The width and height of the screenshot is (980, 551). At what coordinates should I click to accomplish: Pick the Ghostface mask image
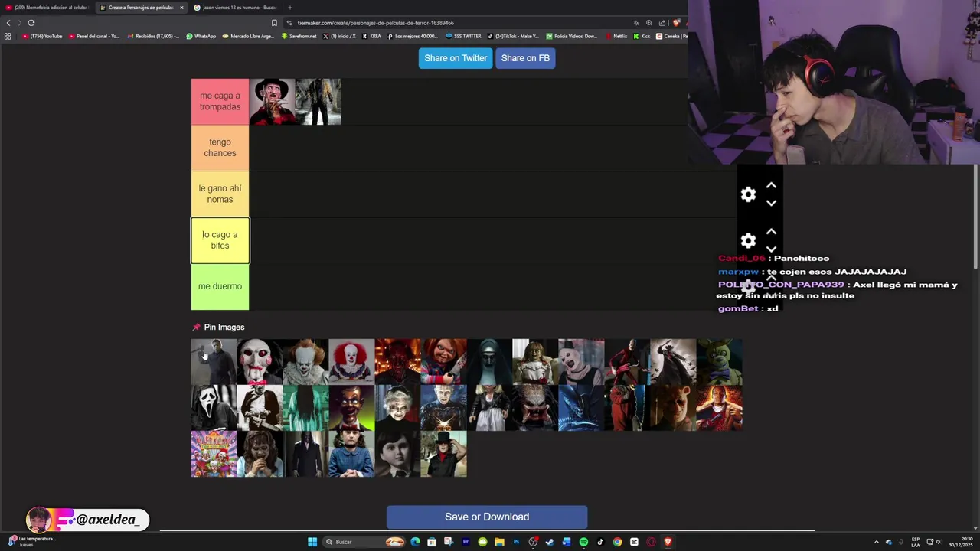(214, 408)
